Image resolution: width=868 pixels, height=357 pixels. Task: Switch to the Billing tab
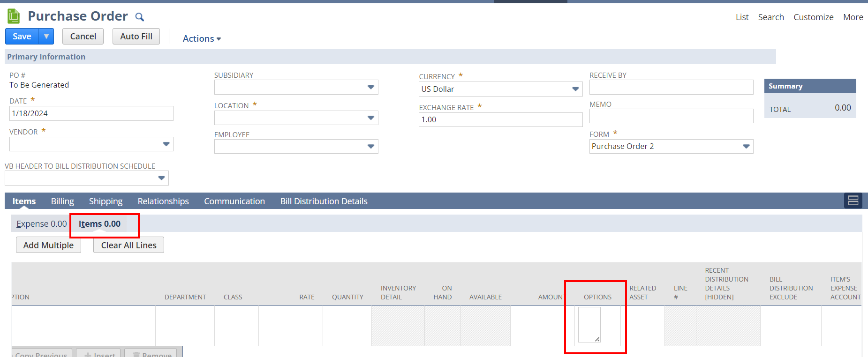[x=62, y=201]
